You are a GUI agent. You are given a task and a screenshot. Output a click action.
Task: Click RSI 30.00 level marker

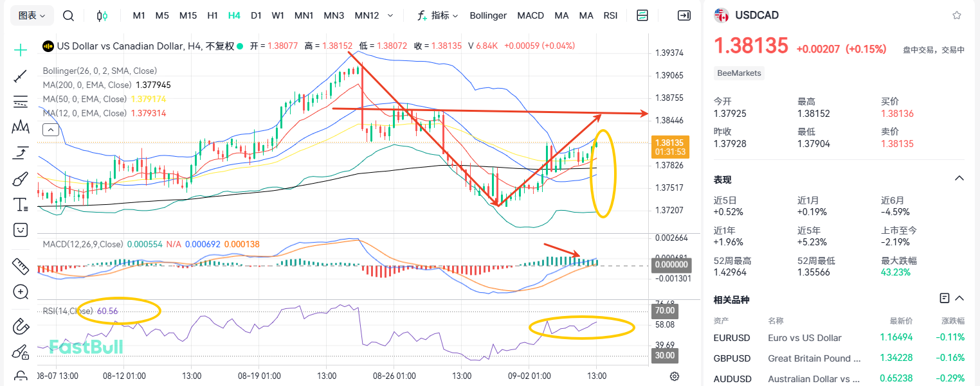pos(665,355)
